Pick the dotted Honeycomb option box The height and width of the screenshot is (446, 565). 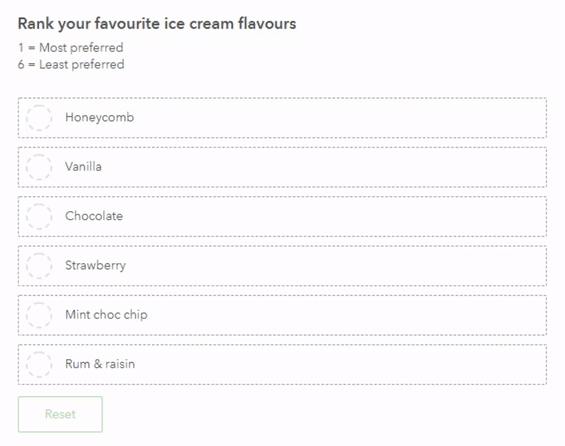(x=282, y=118)
